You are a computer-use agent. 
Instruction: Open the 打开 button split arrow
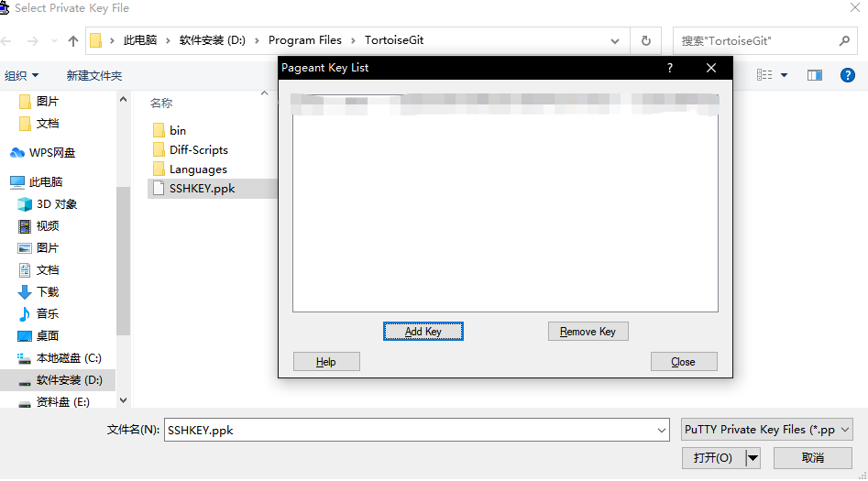tap(753, 458)
